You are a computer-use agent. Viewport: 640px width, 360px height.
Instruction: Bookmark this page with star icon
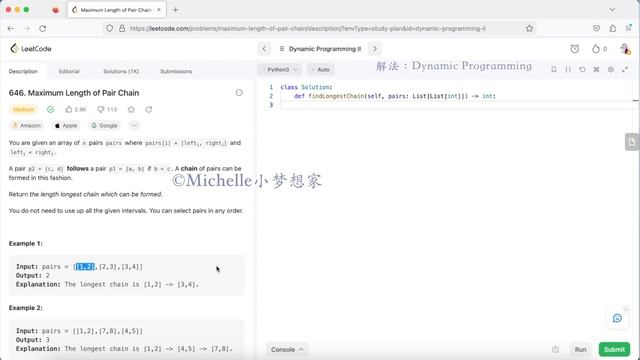(x=529, y=29)
